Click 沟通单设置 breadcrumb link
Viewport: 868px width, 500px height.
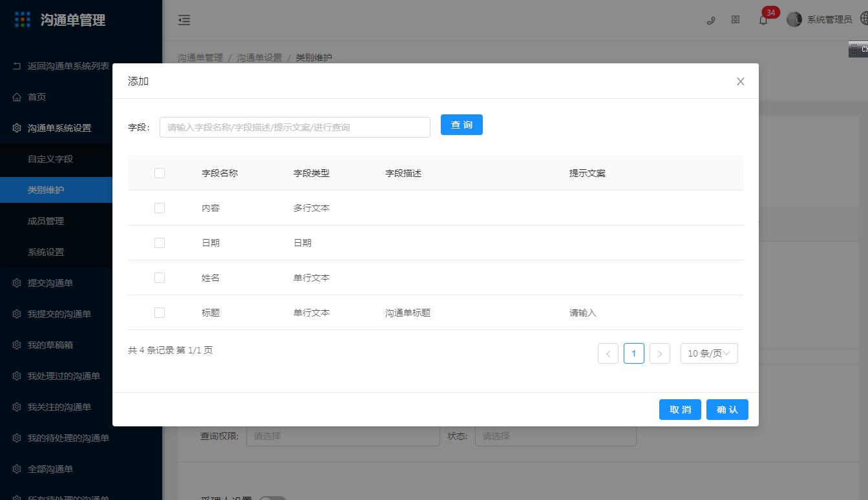pos(259,57)
